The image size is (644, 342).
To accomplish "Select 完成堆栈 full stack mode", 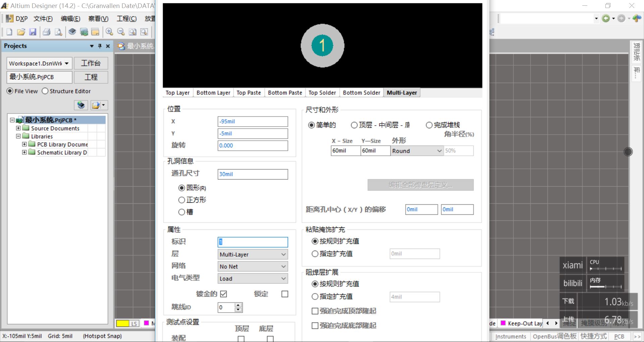I will tap(429, 125).
